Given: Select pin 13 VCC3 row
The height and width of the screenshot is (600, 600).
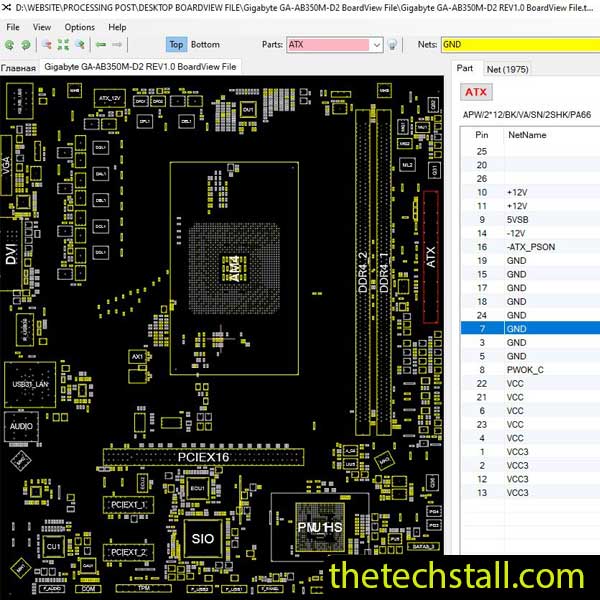Looking at the screenshot, I should [530, 493].
